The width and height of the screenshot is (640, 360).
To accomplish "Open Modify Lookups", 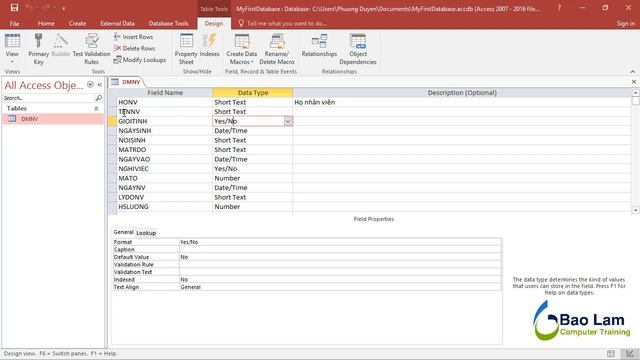I will click(140, 60).
